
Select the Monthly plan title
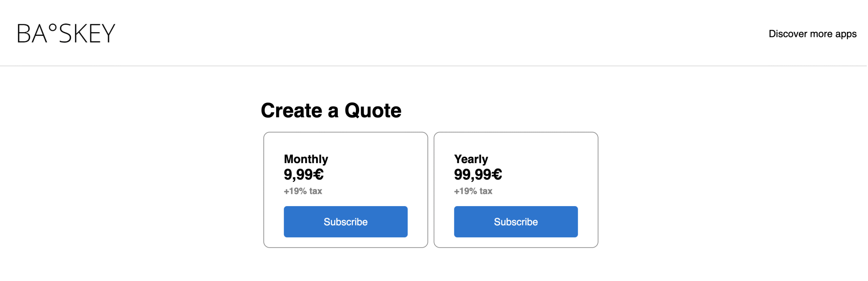click(x=306, y=159)
